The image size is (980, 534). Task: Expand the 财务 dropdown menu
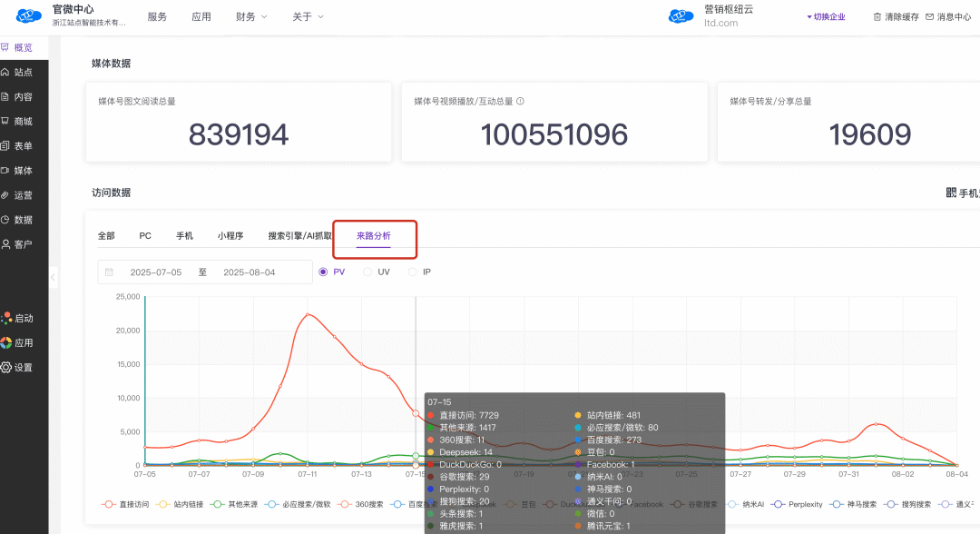click(250, 16)
